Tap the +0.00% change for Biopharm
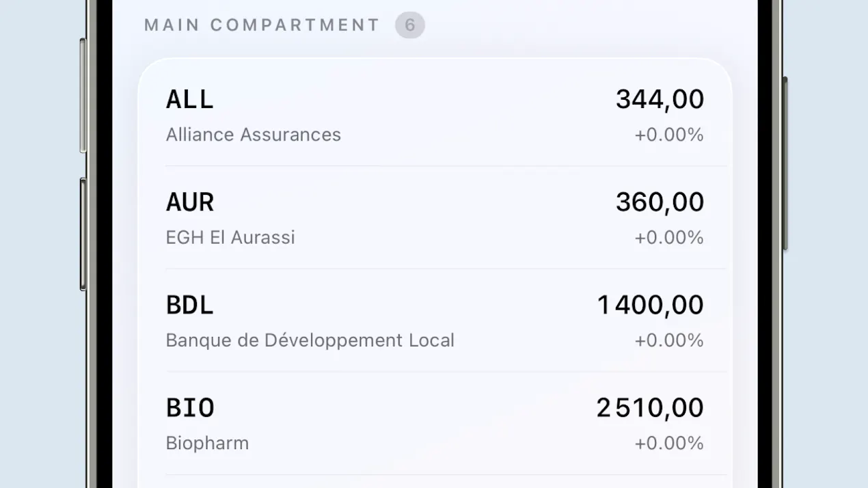Screen dimensions: 868x488 pyautogui.click(x=669, y=444)
